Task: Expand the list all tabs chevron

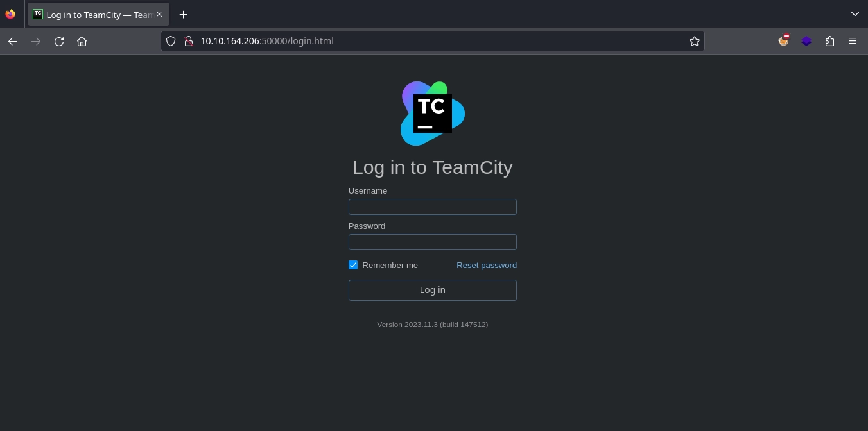Action: 855,14
